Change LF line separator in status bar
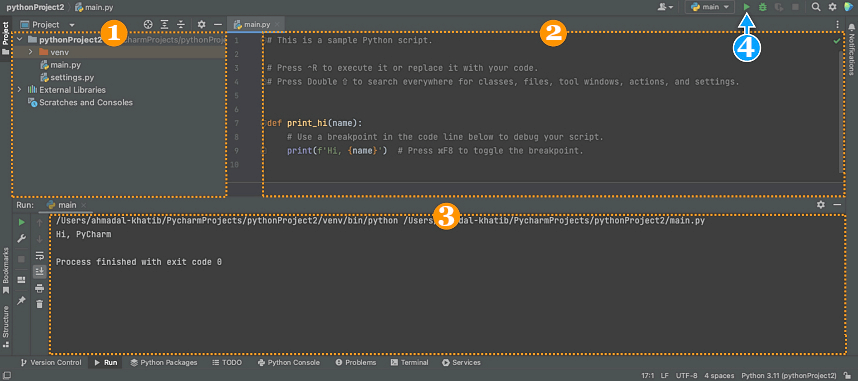This screenshot has width=858, height=381. pyautogui.click(x=665, y=376)
